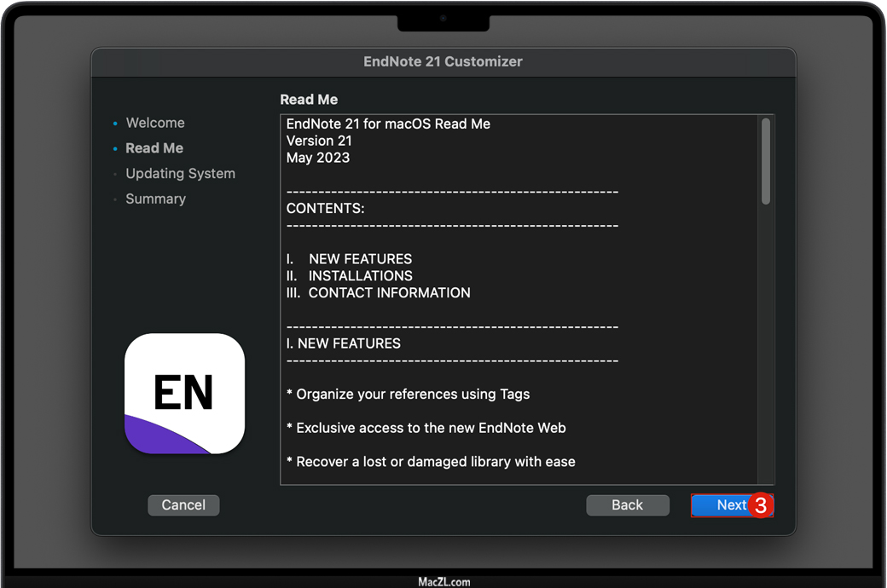Click the bullet dot beside Summary

click(116, 199)
